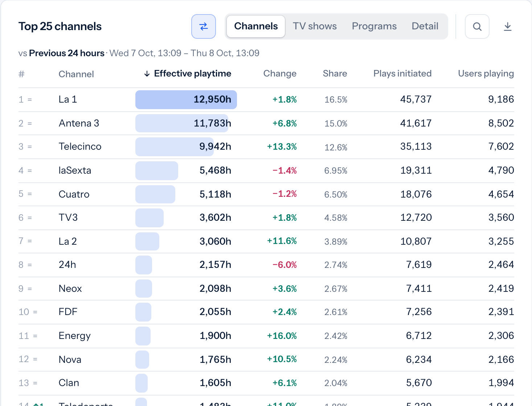Click the Cuatro channel name

point(74,195)
